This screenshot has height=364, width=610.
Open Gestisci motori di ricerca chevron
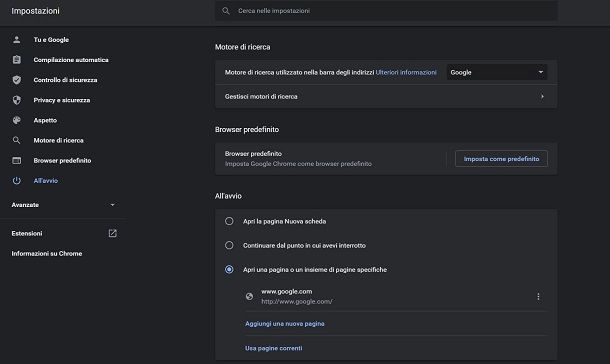[542, 96]
